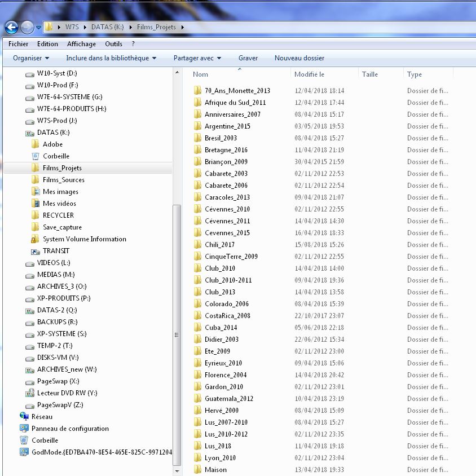The height and width of the screenshot is (476, 476).
Task: Sort by the Taille column header
Action: 370,74
